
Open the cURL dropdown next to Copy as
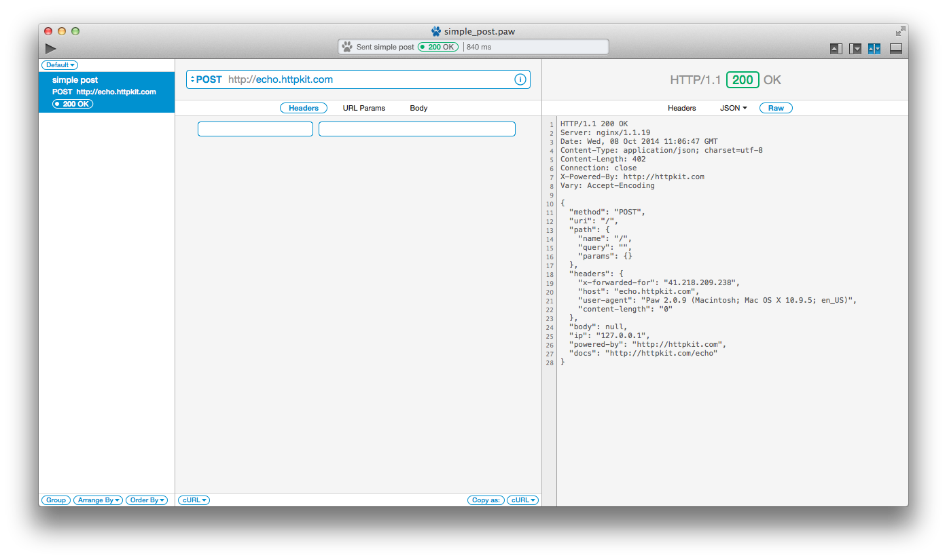pyautogui.click(x=522, y=500)
